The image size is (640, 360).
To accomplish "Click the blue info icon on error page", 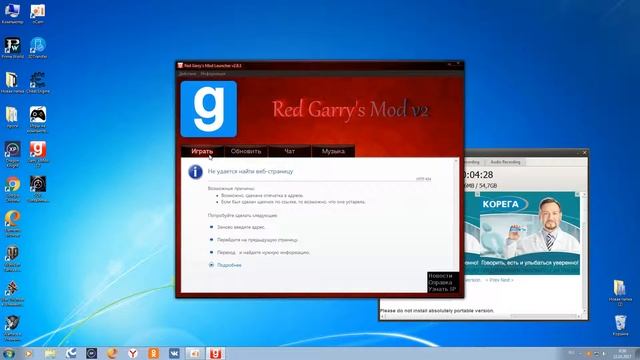I will pos(196,172).
